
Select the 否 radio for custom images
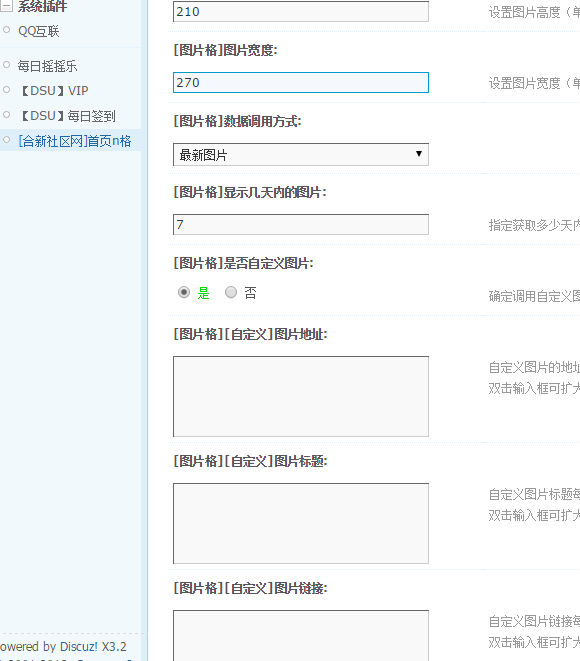click(x=231, y=292)
